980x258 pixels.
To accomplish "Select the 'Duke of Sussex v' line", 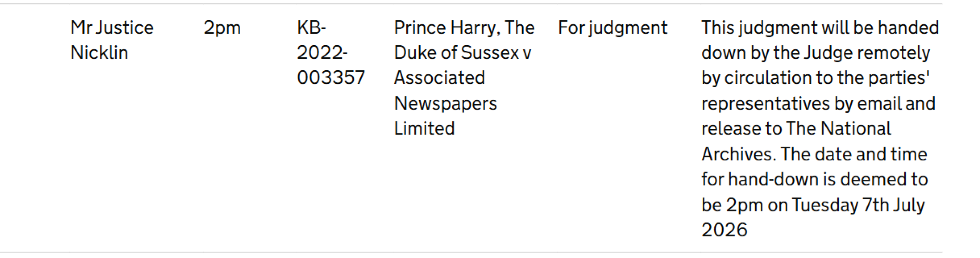I will coord(462,53).
